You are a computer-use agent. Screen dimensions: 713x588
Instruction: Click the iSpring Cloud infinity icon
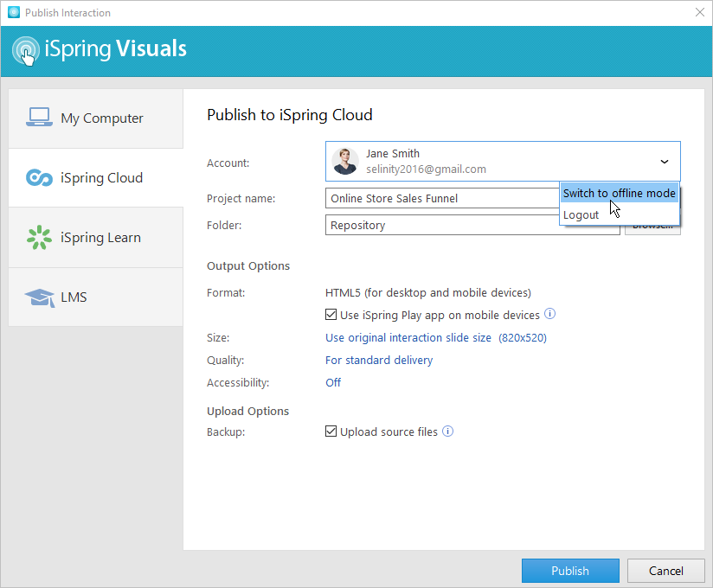(x=39, y=177)
